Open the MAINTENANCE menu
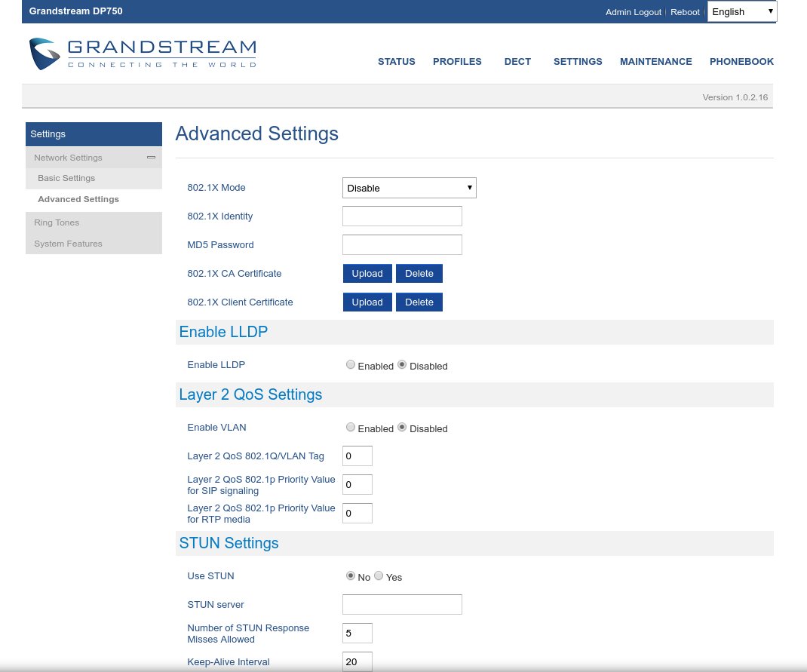Image resolution: width=807 pixels, height=672 pixels. click(x=655, y=62)
